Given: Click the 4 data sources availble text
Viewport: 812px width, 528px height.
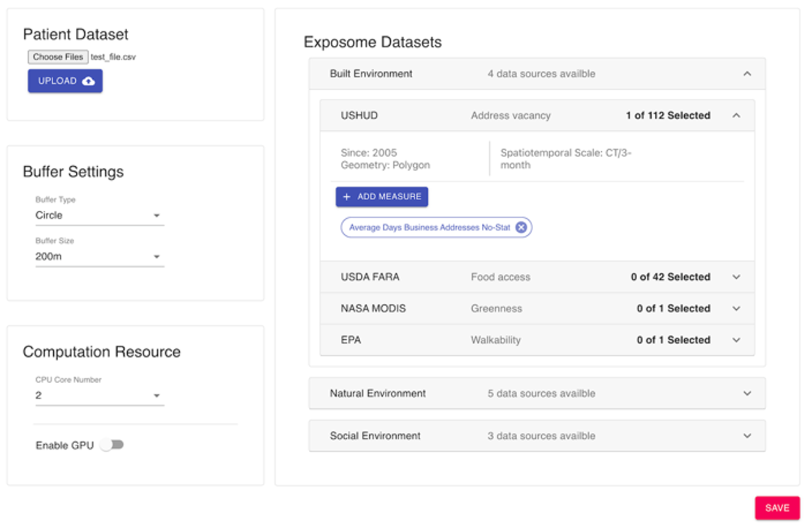Looking at the screenshot, I should (x=541, y=74).
